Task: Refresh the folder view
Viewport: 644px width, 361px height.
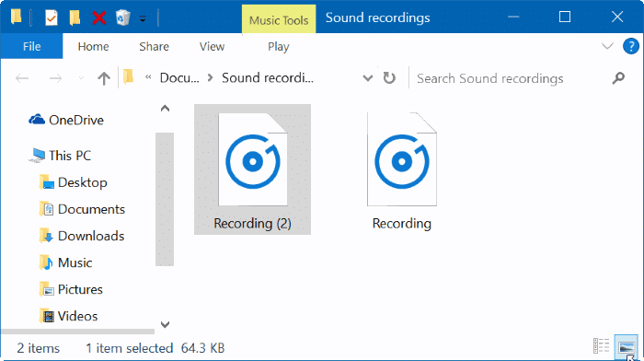Action: (x=389, y=77)
